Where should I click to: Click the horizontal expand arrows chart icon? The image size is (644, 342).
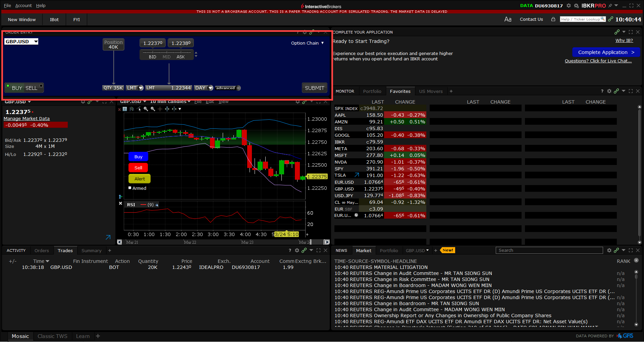(x=167, y=109)
